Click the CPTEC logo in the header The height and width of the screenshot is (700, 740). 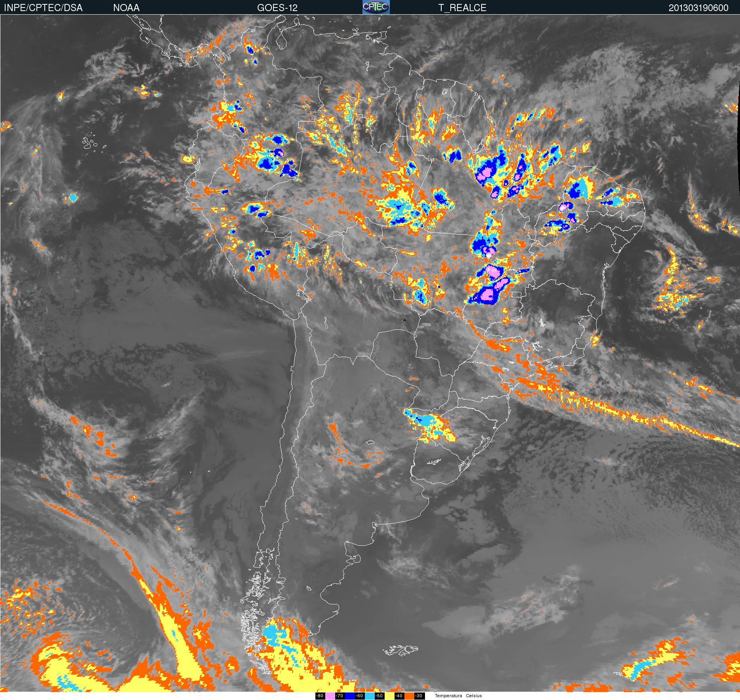coord(376,7)
